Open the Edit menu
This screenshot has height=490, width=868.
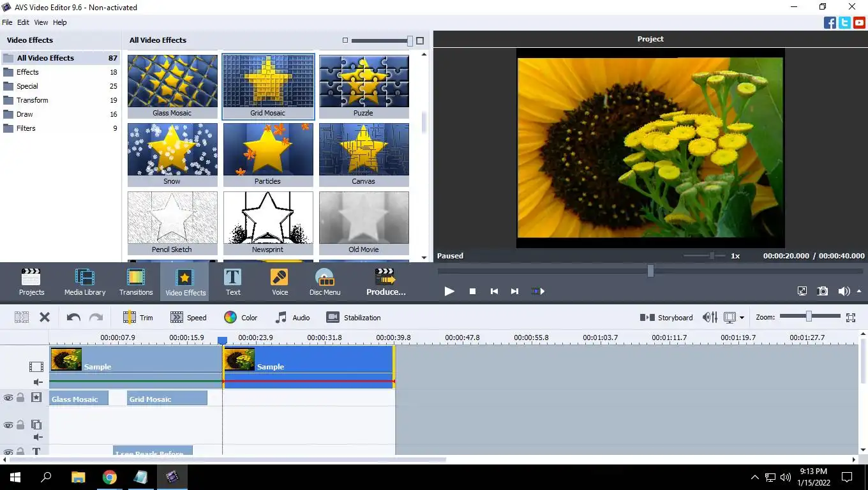[23, 22]
